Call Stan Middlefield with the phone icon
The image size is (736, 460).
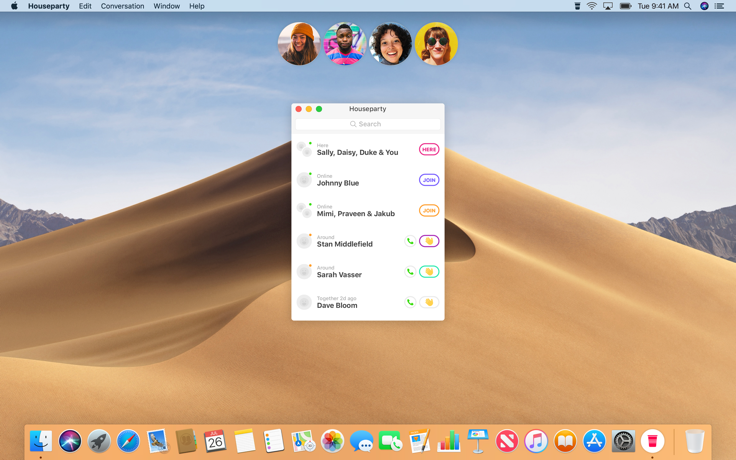tap(410, 241)
